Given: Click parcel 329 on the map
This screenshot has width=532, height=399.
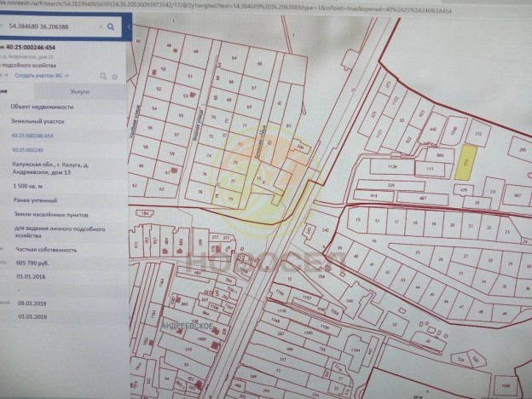Looking at the screenshot, I should (x=390, y=184).
